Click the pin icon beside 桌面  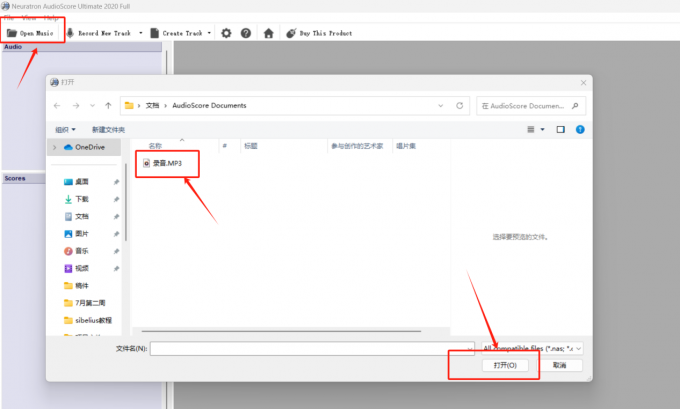click(x=116, y=182)
